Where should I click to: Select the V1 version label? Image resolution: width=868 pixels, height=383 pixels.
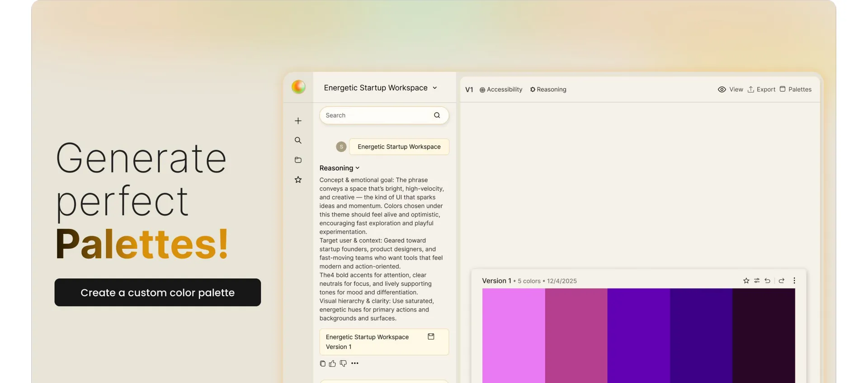(469, 90)
